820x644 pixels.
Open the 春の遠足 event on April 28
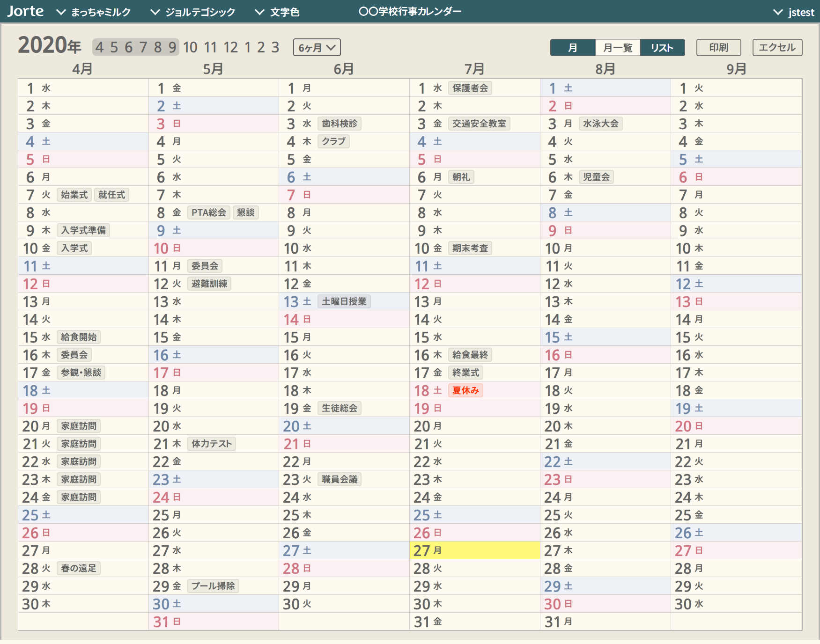[79, 568]
